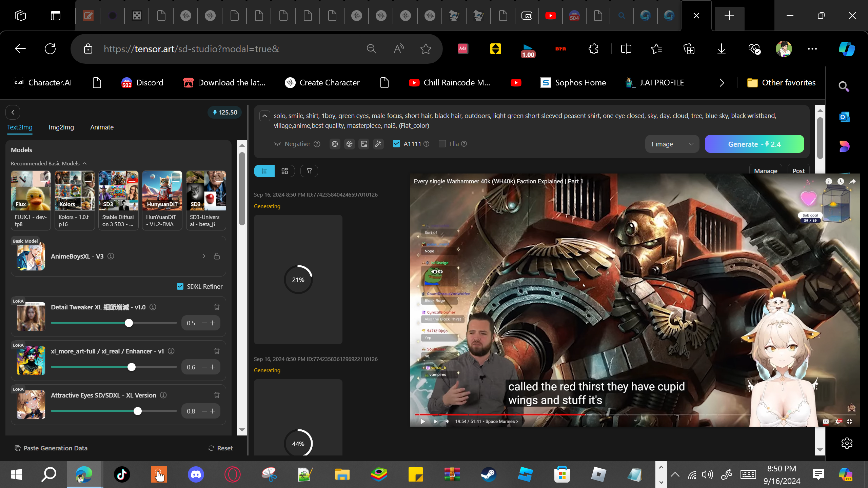This screenshot has height=488, width=868.
Task: Toggle closed captions on the video
Action: pos(826,421)
